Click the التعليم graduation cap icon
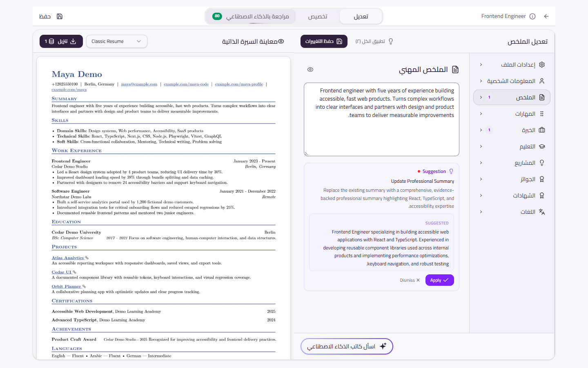 (x=542, y=146)
